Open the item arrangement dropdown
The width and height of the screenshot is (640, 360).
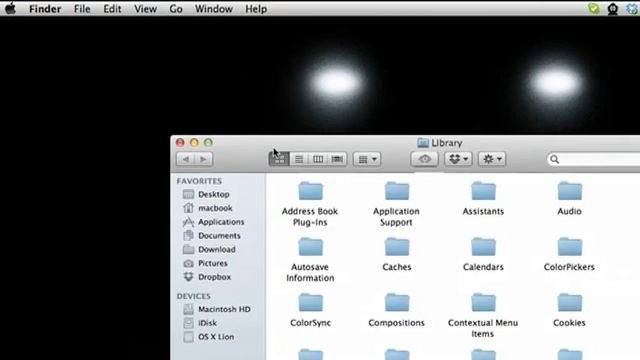coord(367,159)
